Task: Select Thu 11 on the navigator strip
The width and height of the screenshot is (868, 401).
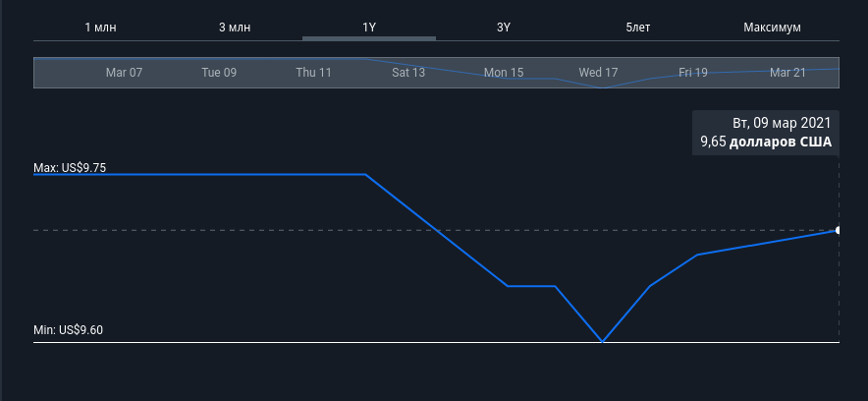Action: click(x=313, y=73)
